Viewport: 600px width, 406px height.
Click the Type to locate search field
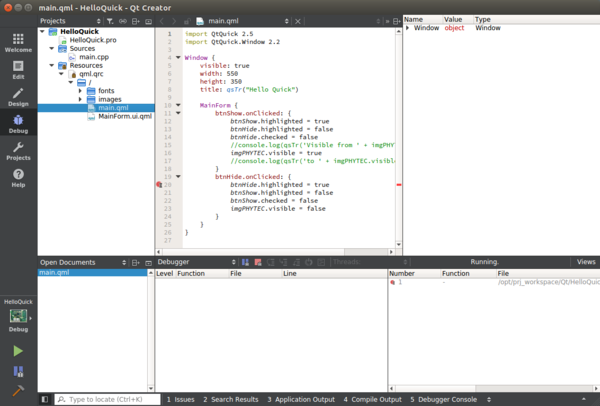[108, 399]
